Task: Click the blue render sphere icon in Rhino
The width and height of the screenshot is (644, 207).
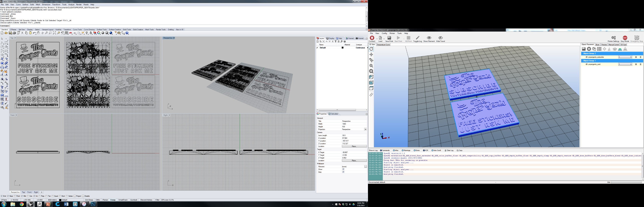Action: 111,33
